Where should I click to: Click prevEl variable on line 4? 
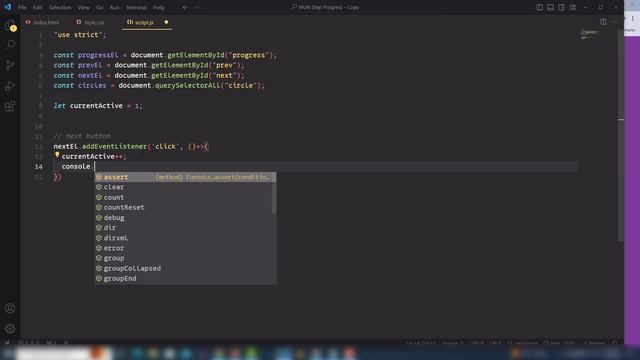tap(90, 65)
